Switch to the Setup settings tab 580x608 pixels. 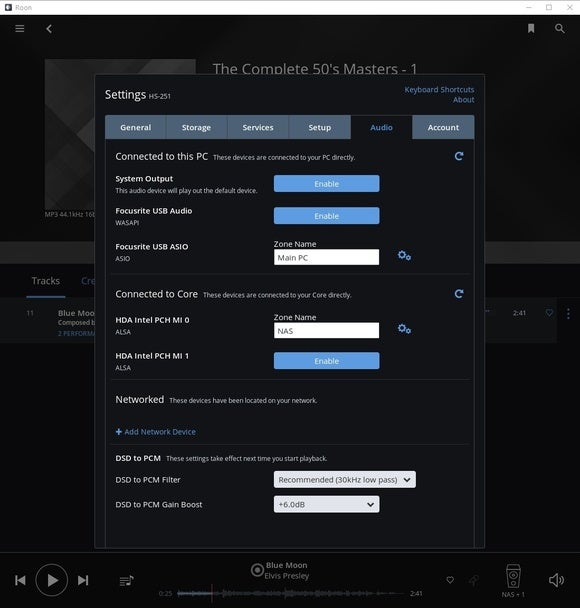pos(320,127)
